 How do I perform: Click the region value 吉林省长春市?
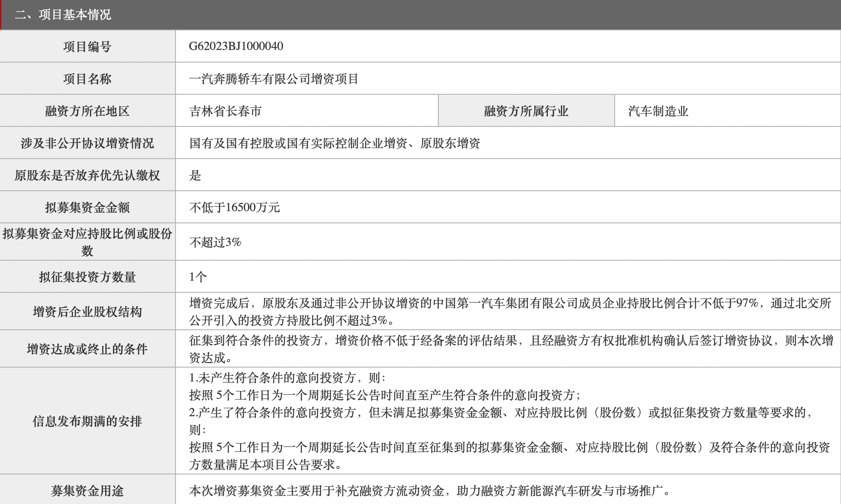[x=225, y=111]
